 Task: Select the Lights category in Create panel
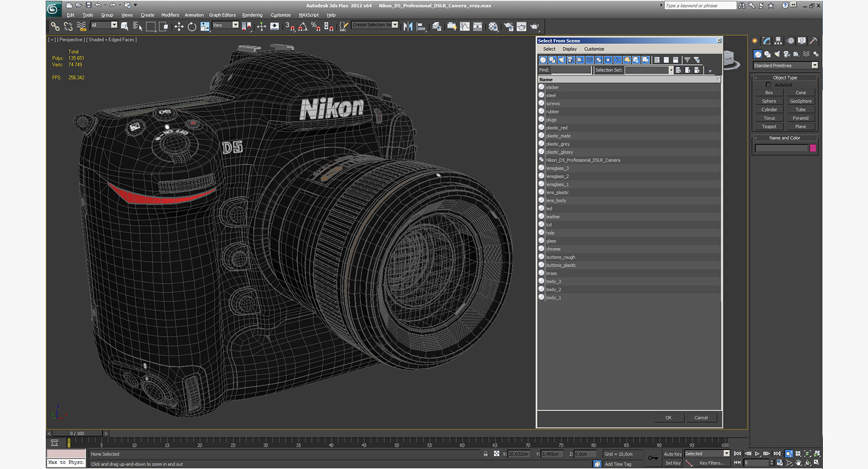[777, 54]
